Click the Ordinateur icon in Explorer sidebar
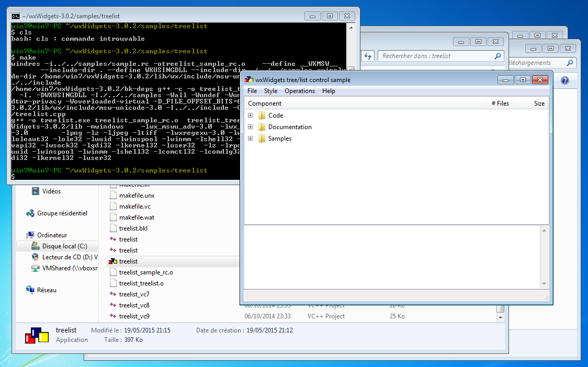The width and height of the screenshot is (588, 367). tap(30, 235)
